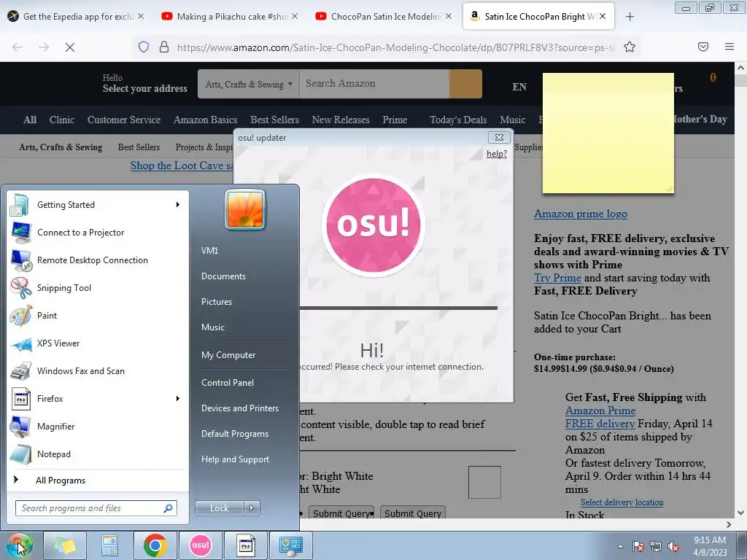Click Firefox window icon in taskbar
Viewport: 747px width, 560px height.
[x=246, y=545]
